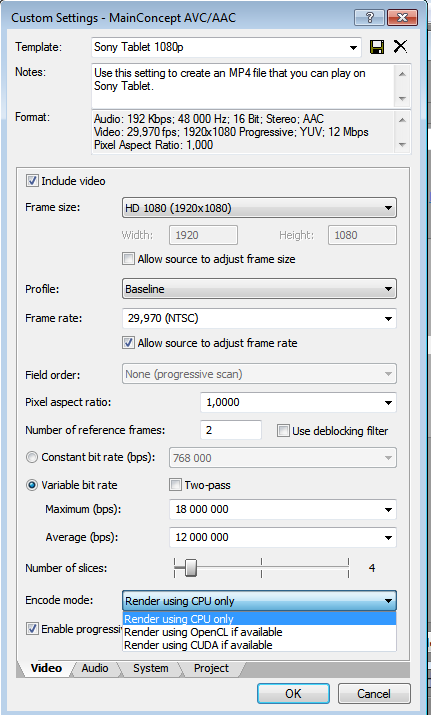Toggle the Include video checkbox

pyautogui.click(x=32, y=181)
